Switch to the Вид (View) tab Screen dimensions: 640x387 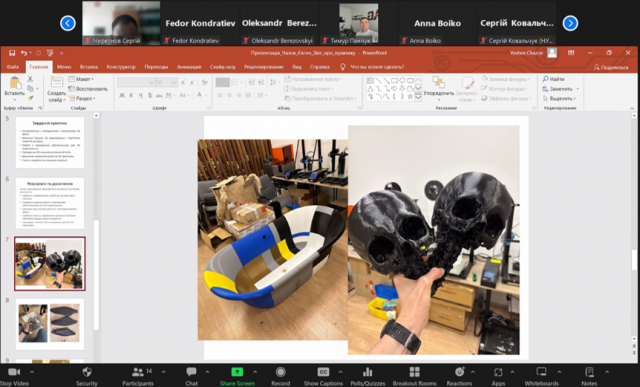pyautogui.click(x=297, y=67)
